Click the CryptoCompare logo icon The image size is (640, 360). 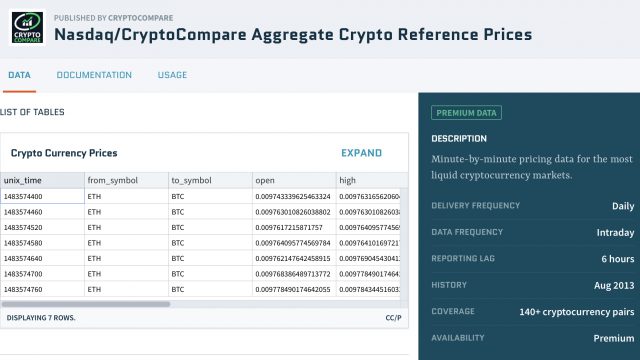click(27, 27)
